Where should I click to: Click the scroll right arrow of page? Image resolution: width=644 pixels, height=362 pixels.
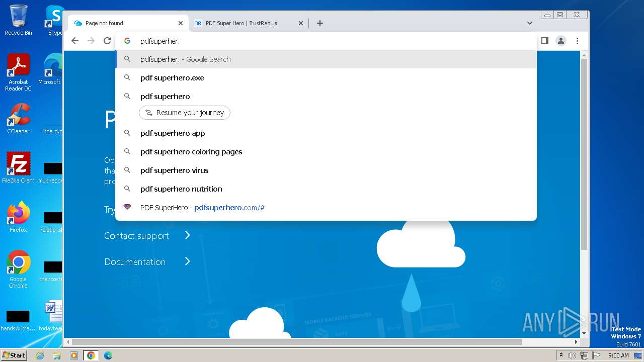577,342
